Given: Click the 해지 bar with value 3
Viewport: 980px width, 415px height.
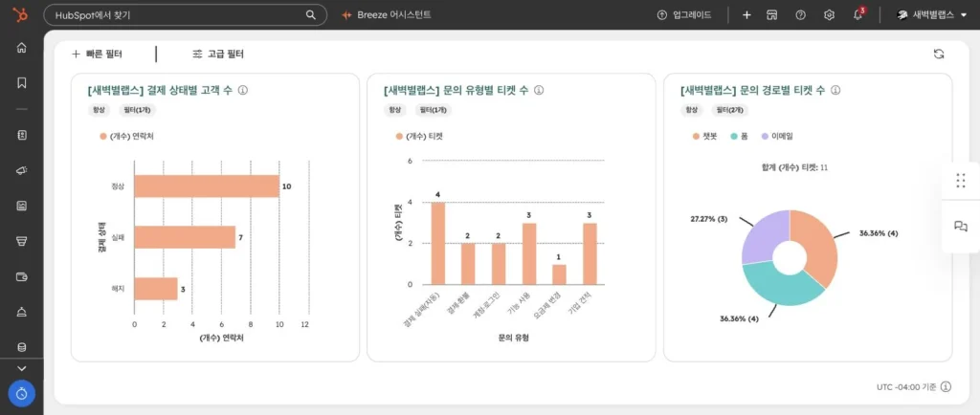Looking at the screenshot, I should (156, 289).
